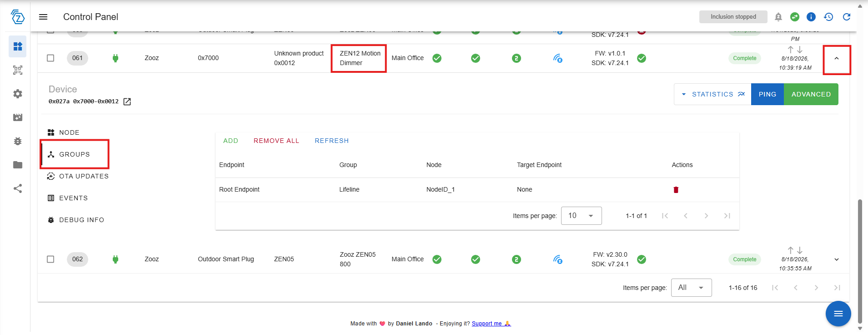This screenshot has width=868, height=335.
Task: Open Debug bug icon in sidebar
Action: tap(18, 141)
